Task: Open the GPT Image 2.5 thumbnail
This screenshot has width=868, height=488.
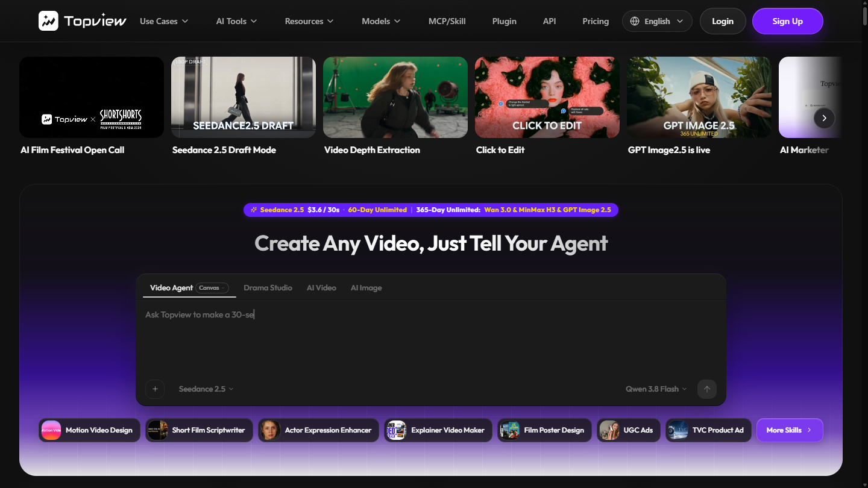Action: [x=699, y=98]
